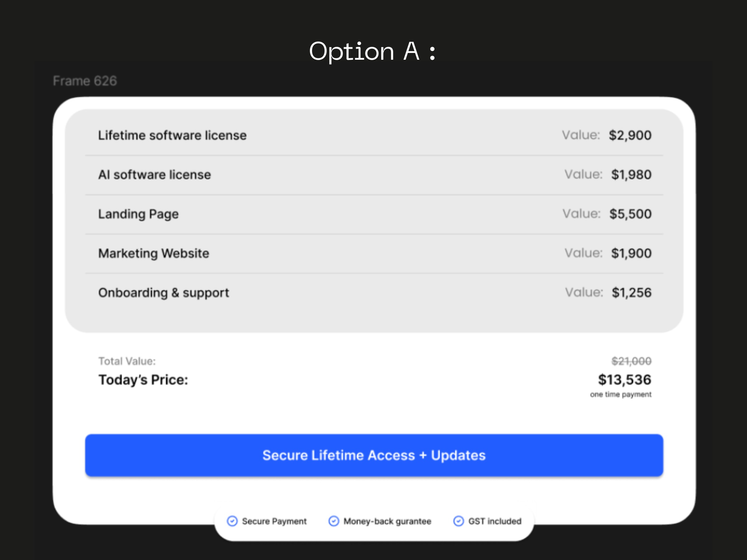Click the Option A heading text

point(373,51)
